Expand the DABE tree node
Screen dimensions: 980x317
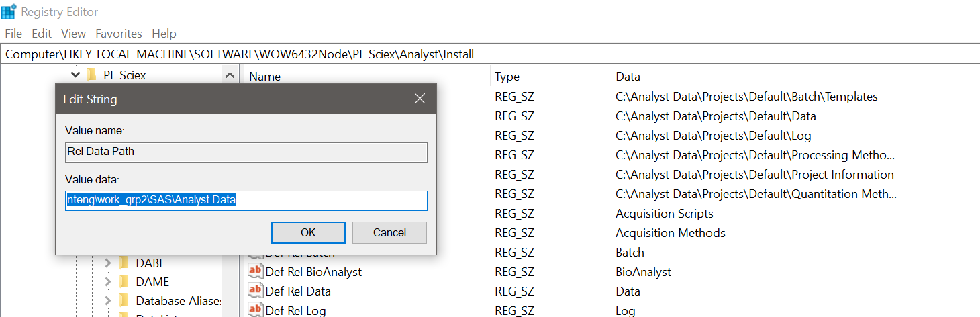pos(107,263)
